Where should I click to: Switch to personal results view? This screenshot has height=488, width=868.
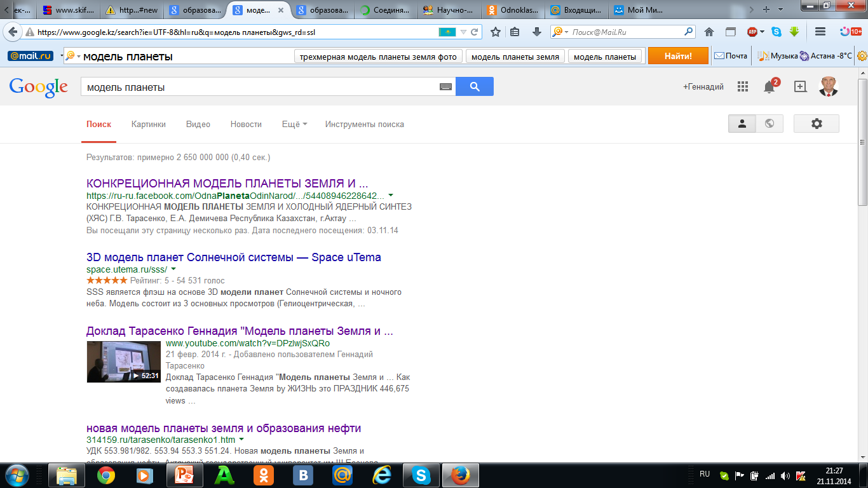click(x=742, y=124)
